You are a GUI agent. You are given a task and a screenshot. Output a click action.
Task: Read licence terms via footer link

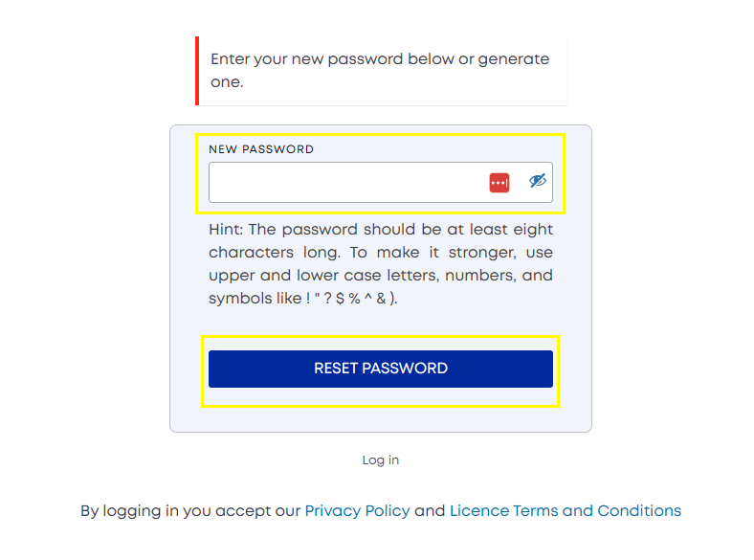[x=565, y=510]
